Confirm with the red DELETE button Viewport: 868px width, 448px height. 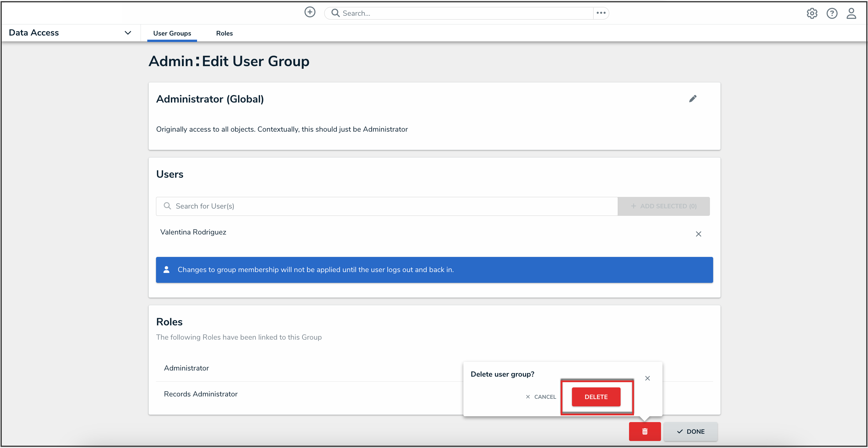[596, 397]
